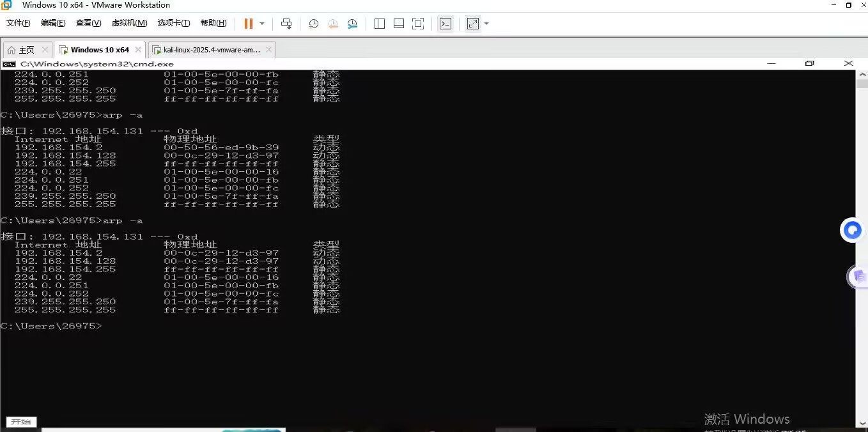Open the 编辑(E) menu
This screenshot has height=432, width=868.
point(53,23)
